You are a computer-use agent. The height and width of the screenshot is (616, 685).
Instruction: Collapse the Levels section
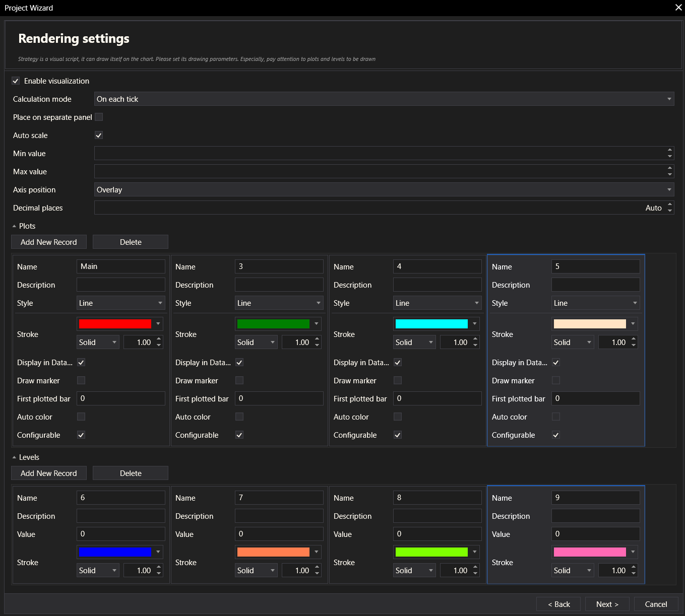[15, 457]
